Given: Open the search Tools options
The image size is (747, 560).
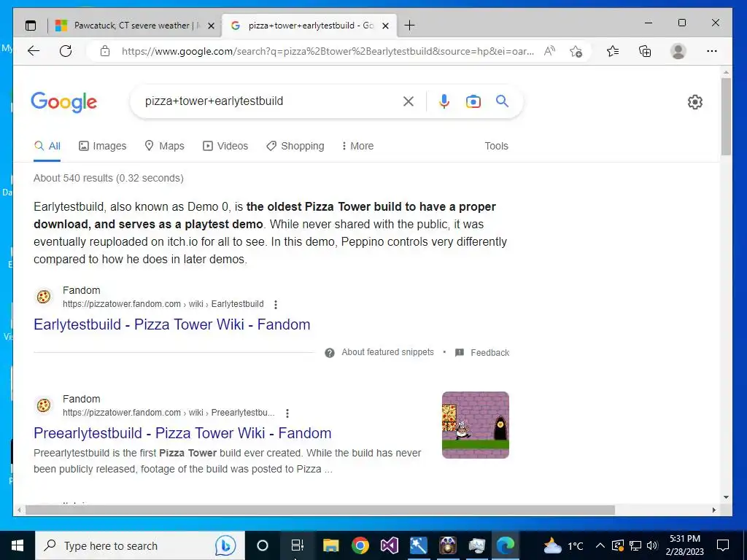Looking at the screenshot, I should [496, 146].
